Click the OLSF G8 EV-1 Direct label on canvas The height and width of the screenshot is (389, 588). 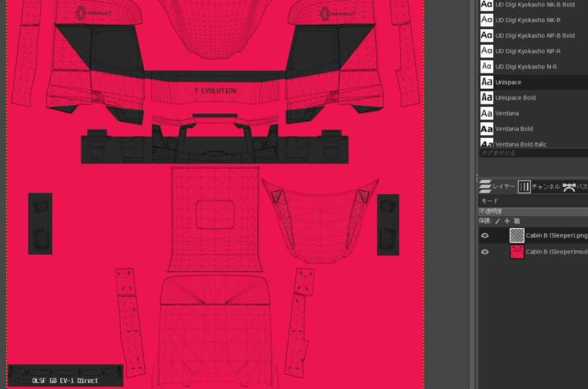click(65, 380)
